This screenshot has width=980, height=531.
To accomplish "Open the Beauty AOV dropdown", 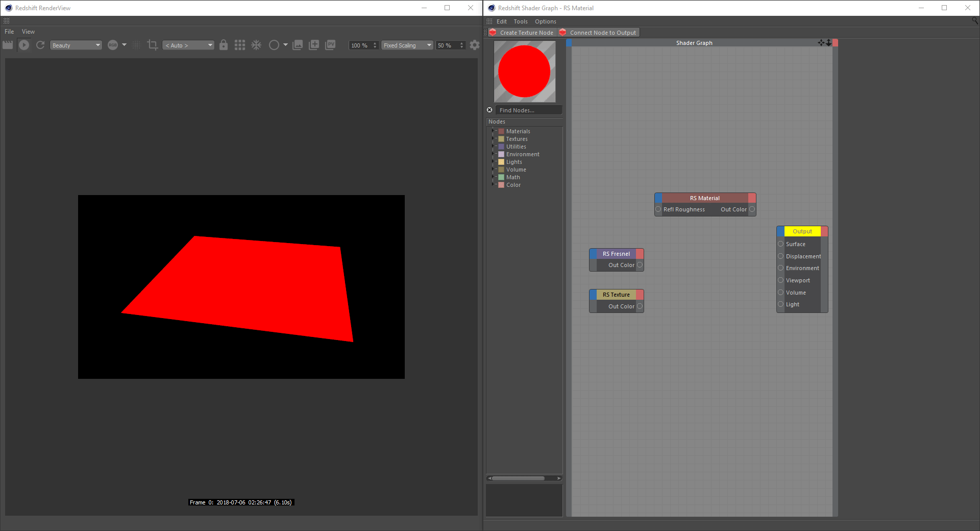I will pyautogui.click(x=76, y=45).
